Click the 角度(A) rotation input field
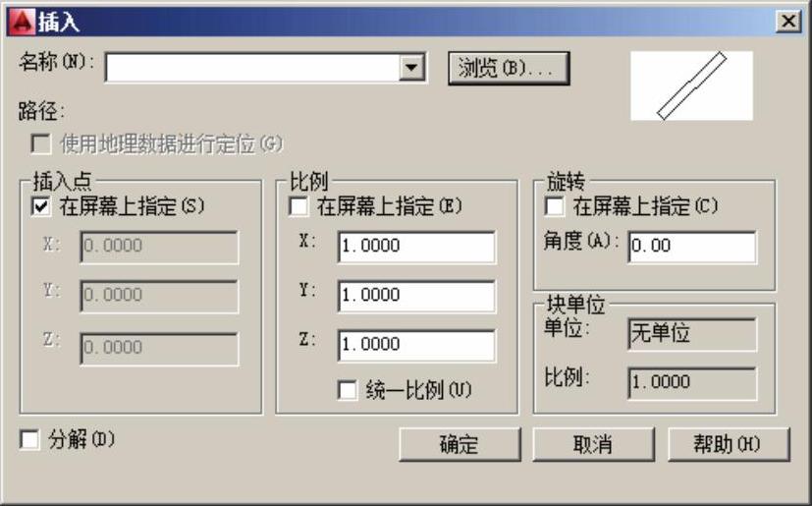812x506 pixels. point(692,247)
